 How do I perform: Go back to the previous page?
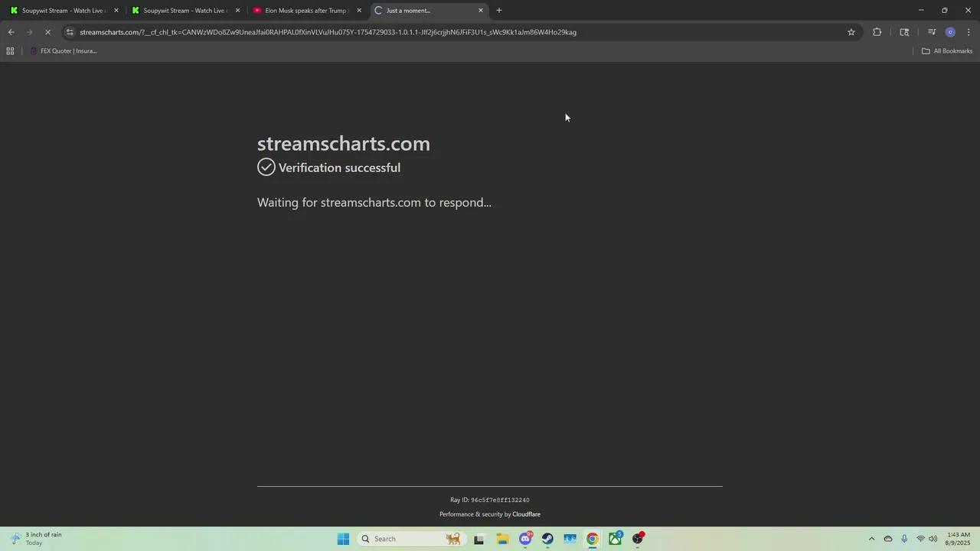11,32
